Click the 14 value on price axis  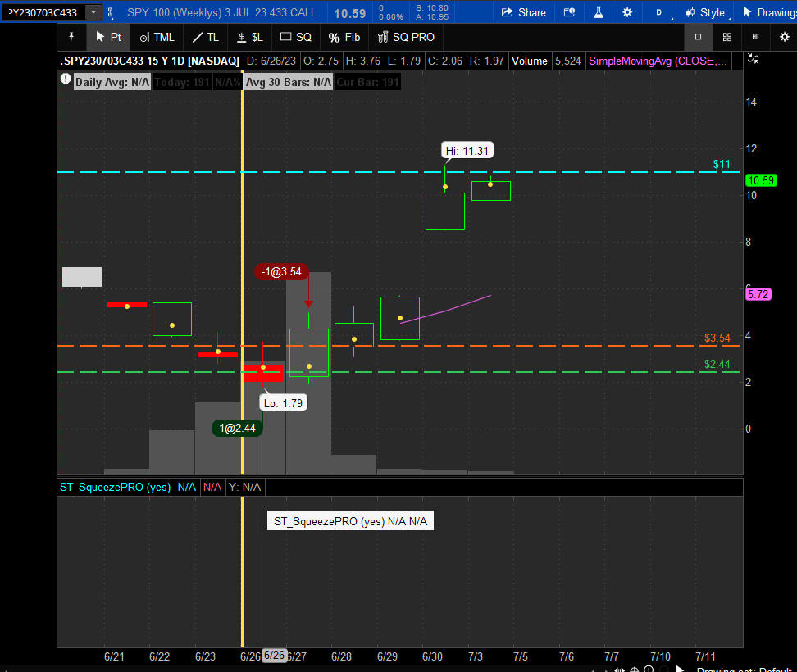751,102
